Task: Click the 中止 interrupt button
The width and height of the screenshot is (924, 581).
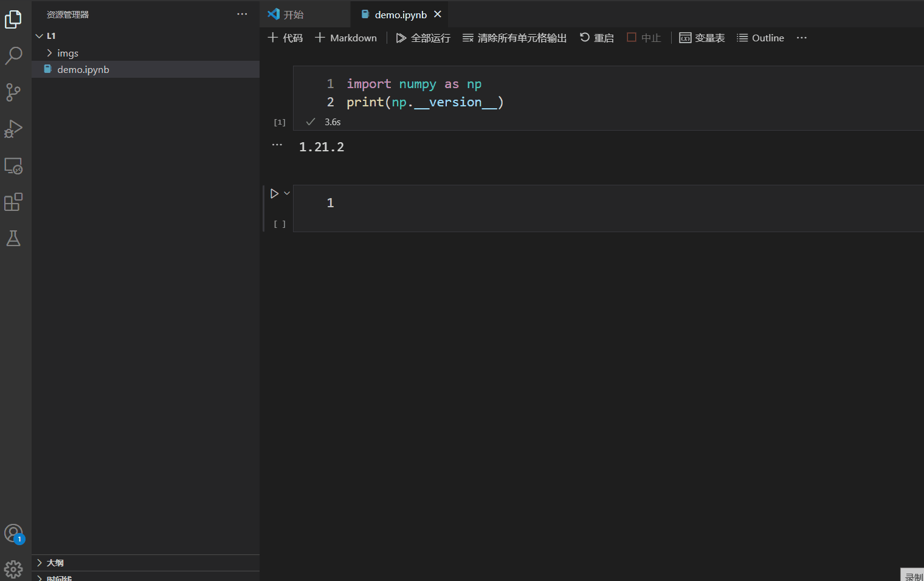Action: coord(644,38)
